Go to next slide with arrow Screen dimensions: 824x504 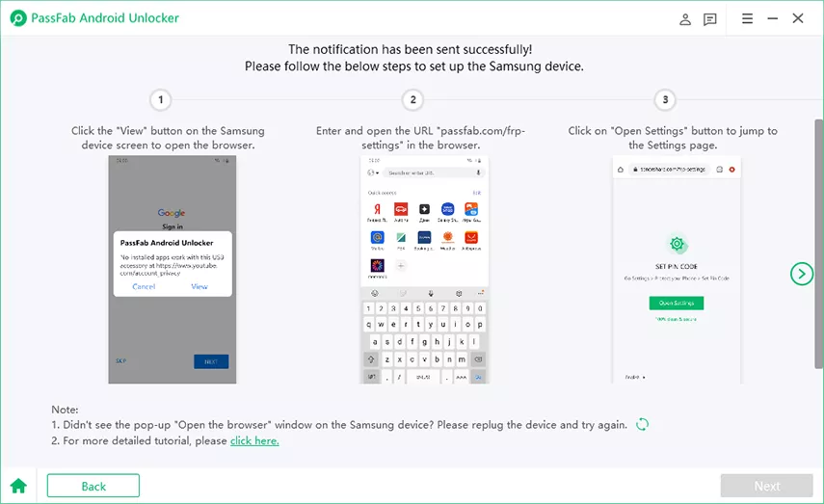802,274
